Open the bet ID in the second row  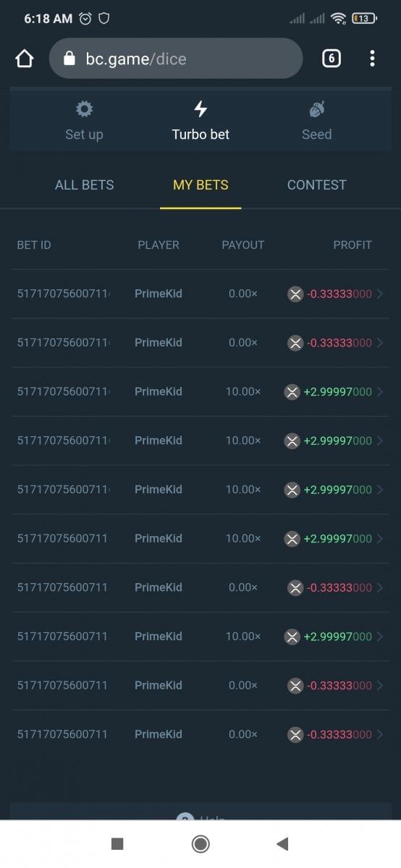pyautogui.click(x=64, y=343)
